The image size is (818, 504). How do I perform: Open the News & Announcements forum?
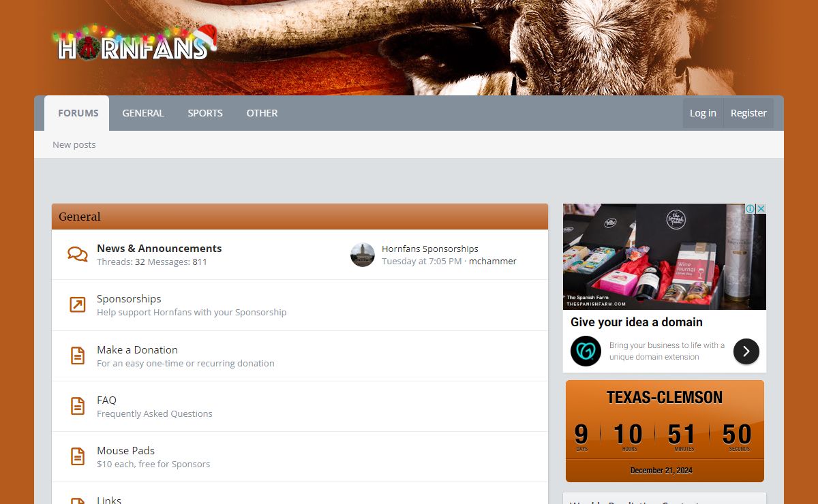tap(159, 249)
